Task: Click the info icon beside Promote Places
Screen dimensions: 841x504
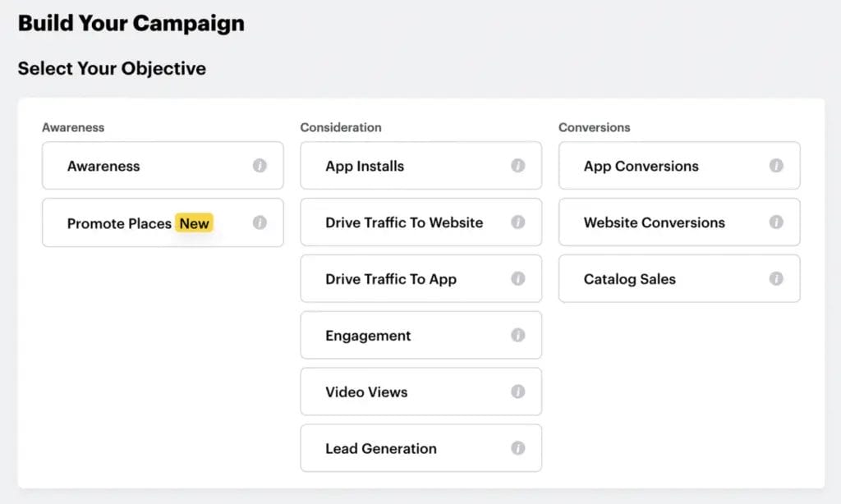Action: tap(260, 222)
